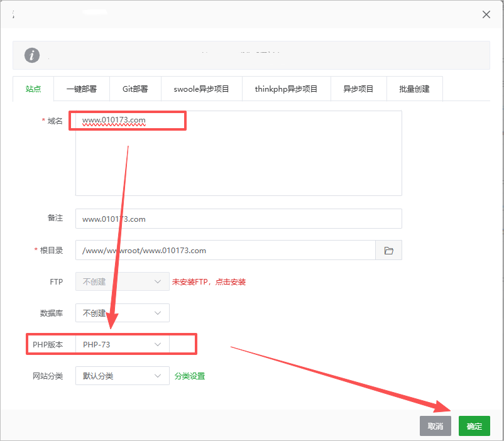Click the 备注 remark input field
This screenshot has height=441, width=504.
[x=239, y=219]
